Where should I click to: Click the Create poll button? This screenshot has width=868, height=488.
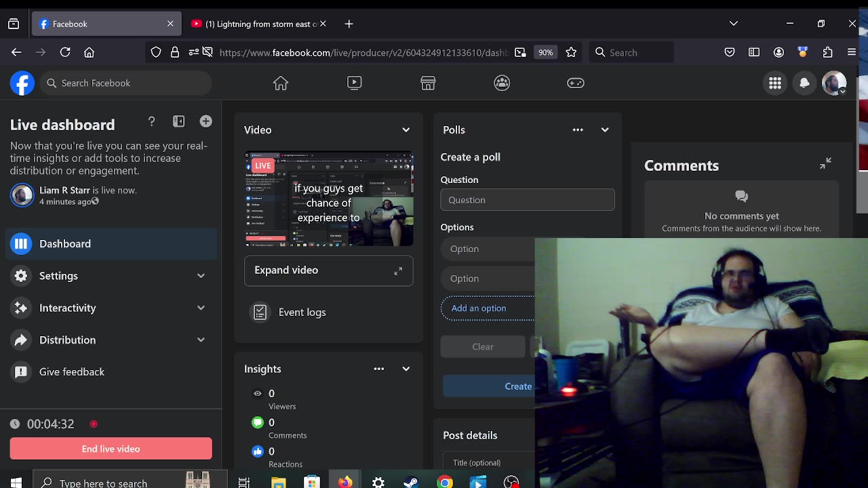(x=489, y=386)
